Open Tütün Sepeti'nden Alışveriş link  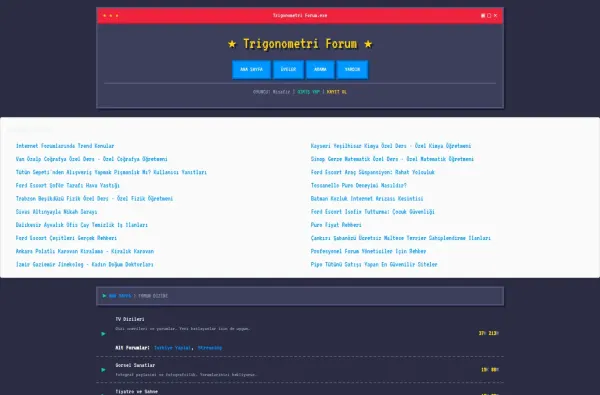pyautogui.click(x=111, y=172)
